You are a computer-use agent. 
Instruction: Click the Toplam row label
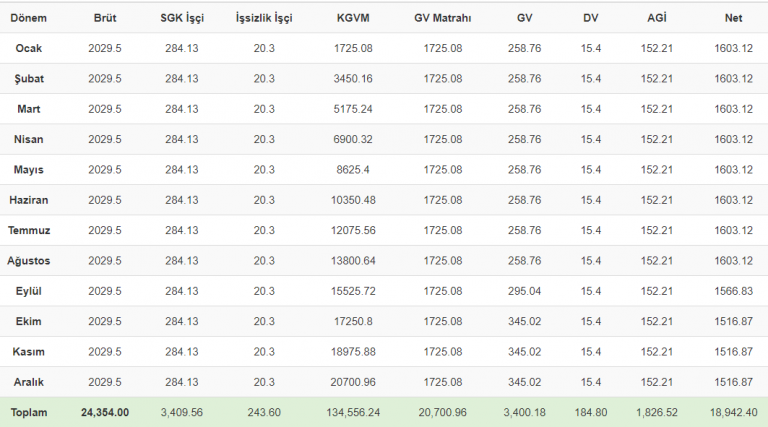click(x=28, y=412)
